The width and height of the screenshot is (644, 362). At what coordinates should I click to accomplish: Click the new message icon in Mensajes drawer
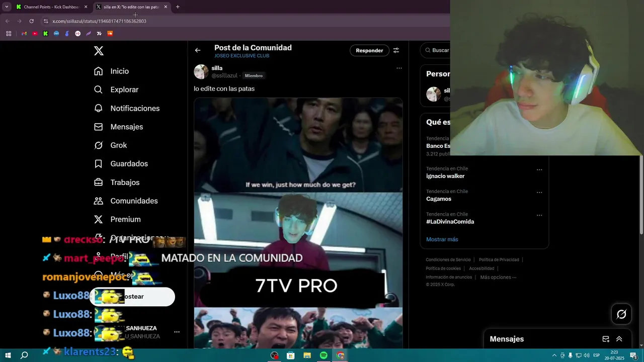tap(606, 339)
